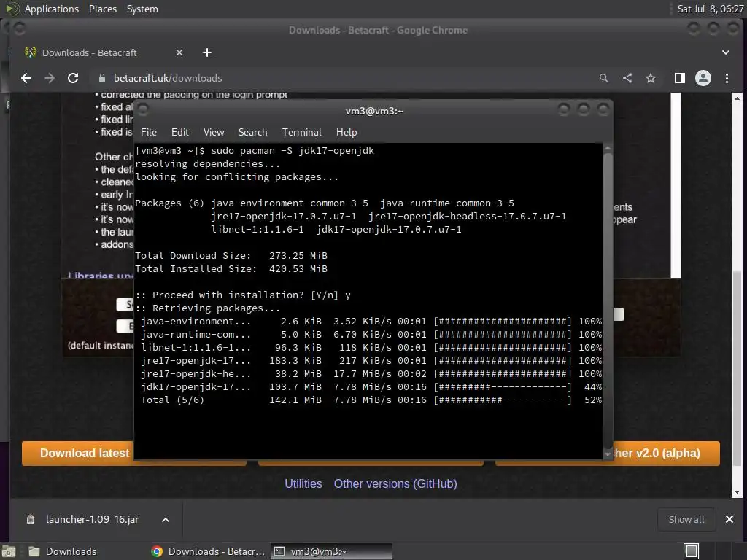Open launcher-1.09_16.jar download item
This screenshot has height=560, width=747.
tap(92, 519)
